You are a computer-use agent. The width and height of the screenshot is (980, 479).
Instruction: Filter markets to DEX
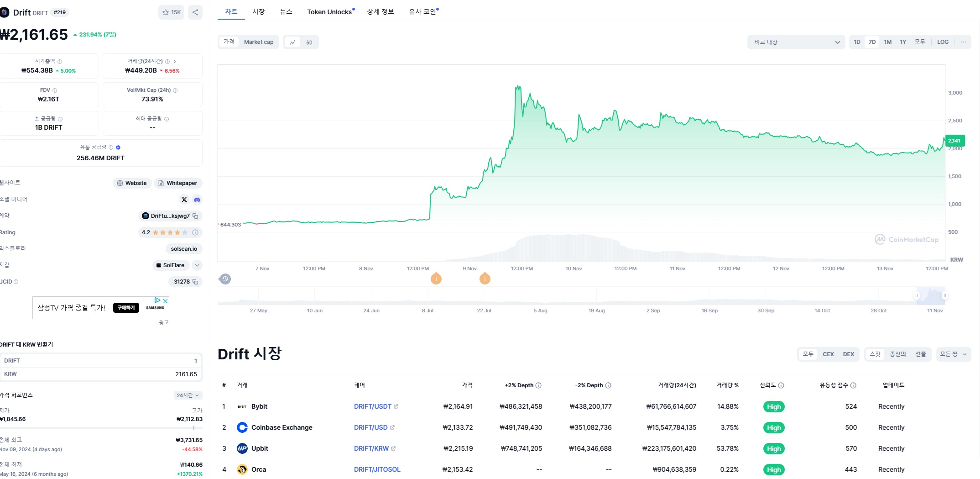point(849,354)
